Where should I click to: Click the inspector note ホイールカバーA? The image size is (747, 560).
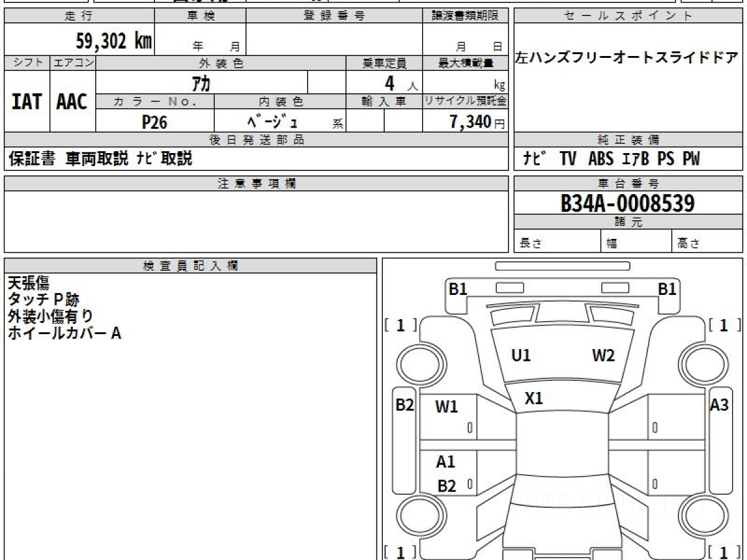(x=64, y=333)
